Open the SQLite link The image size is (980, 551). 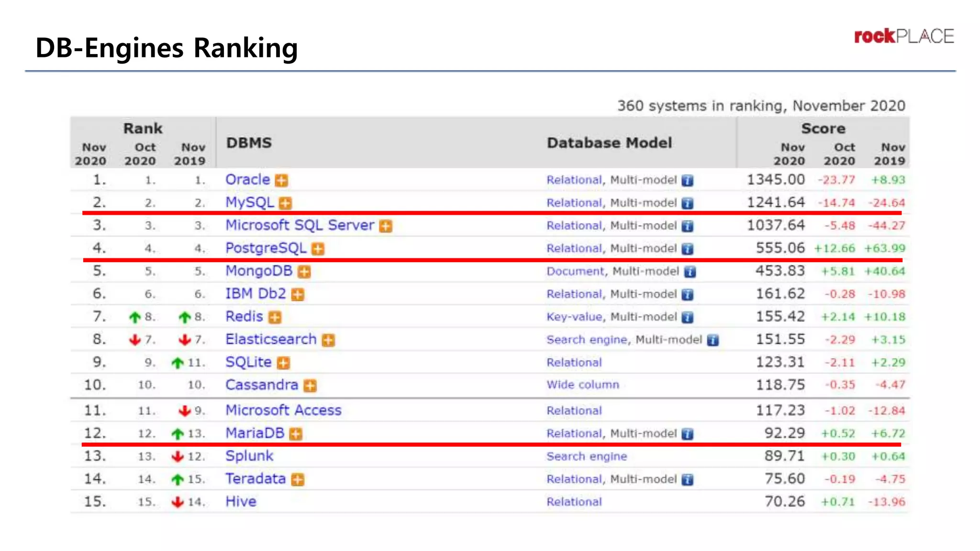pos(248,362)
